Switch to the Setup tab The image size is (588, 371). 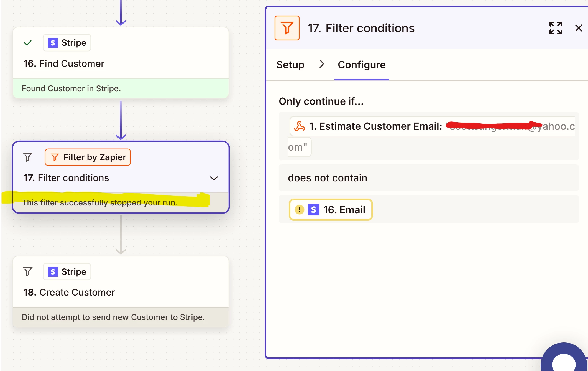pyautogui.click(x=290, y=65)
